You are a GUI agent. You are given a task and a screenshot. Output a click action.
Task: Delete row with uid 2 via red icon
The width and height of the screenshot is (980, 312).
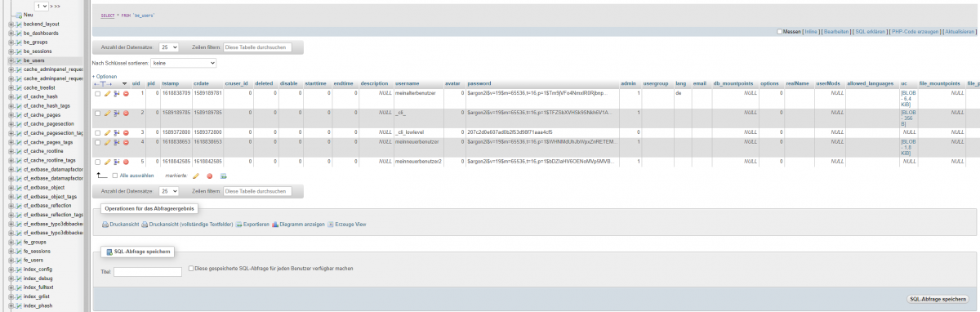coord(126,113)
